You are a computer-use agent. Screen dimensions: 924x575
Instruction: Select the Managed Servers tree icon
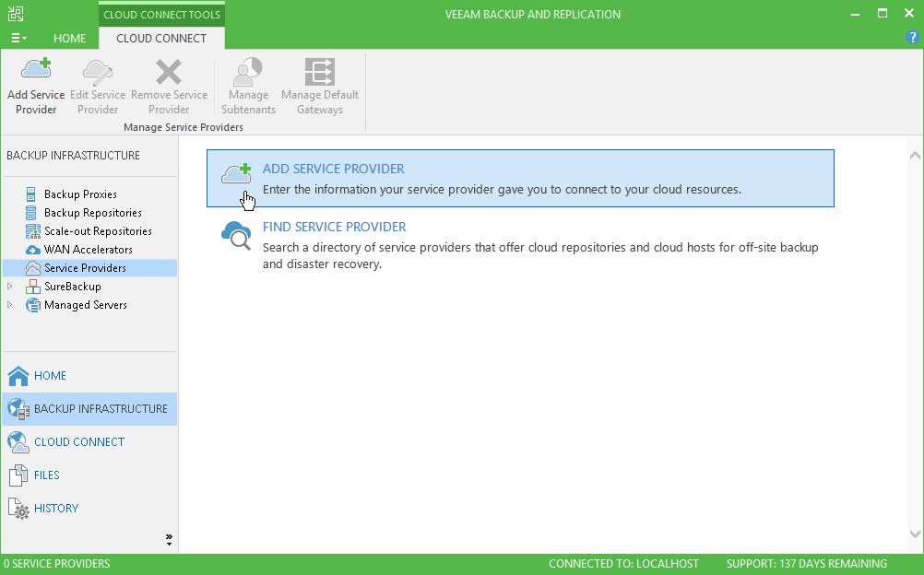33,305
